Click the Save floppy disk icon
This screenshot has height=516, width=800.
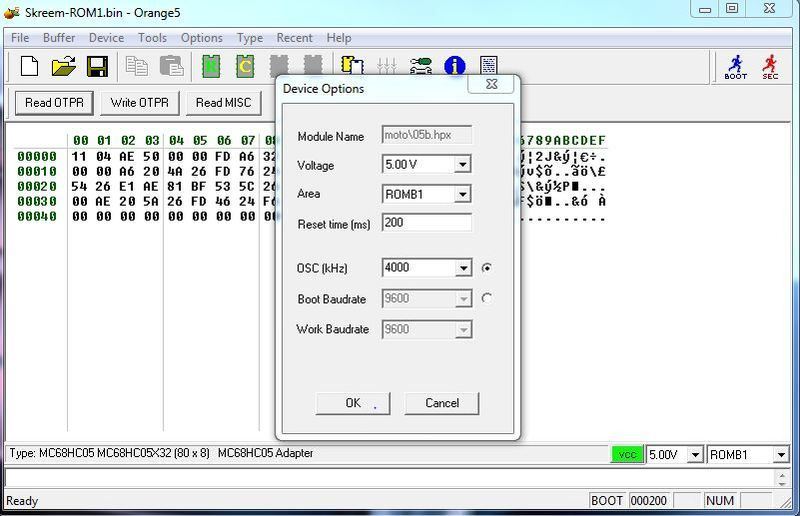tap(97, 67)
